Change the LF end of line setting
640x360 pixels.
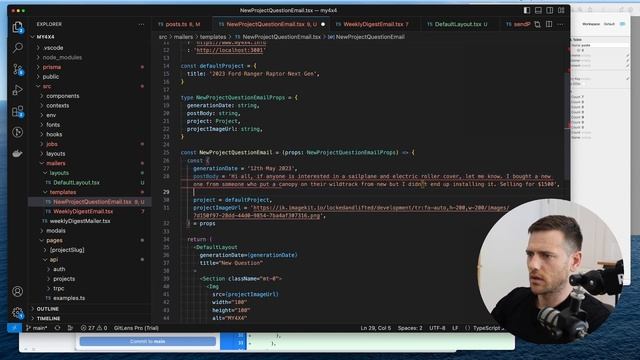pyautogui.click(x=455, y=328)
